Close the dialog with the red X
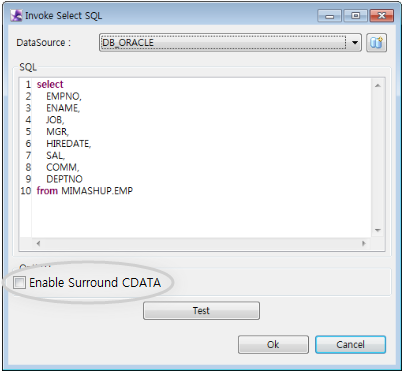Screen dimensions: 403x372 click(382, 16)
